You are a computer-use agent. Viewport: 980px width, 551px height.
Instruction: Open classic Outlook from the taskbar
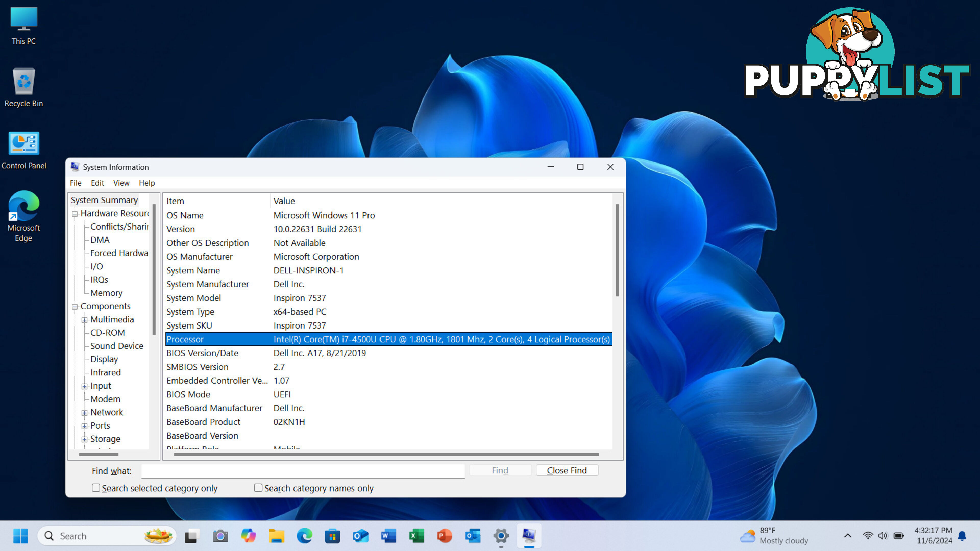click(x=473, y=536)
